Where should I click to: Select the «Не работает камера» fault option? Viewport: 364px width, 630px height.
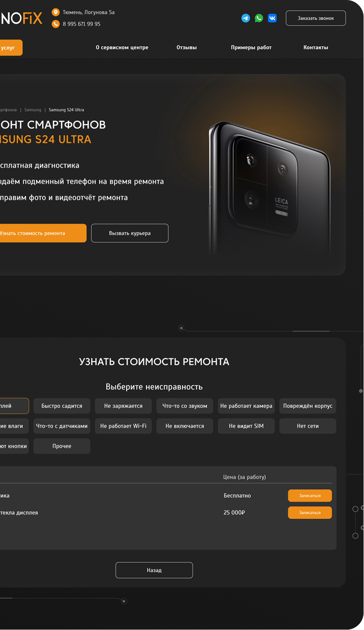tap(246, 406)
